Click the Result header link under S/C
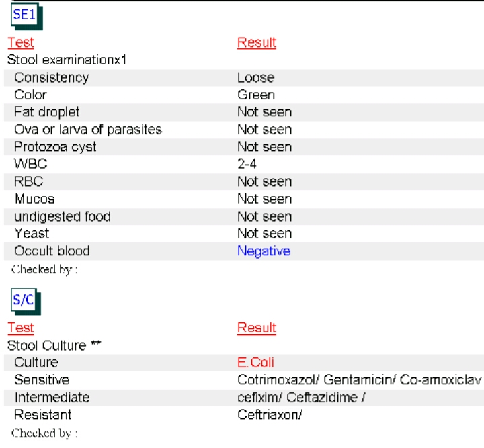The width and height of the screenshot is (484, 448). tap(257, 328)
